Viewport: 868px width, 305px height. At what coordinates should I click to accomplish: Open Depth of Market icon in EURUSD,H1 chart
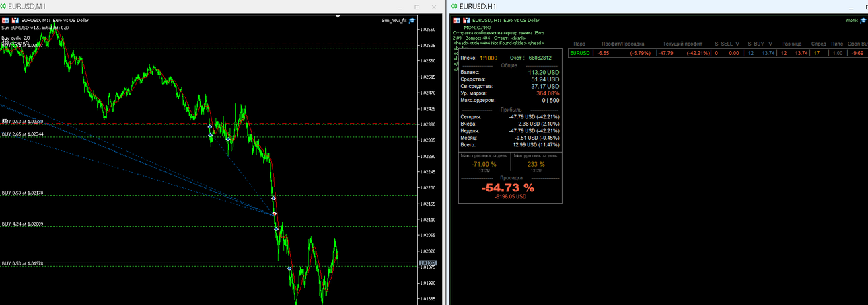(x=466, y=21)
